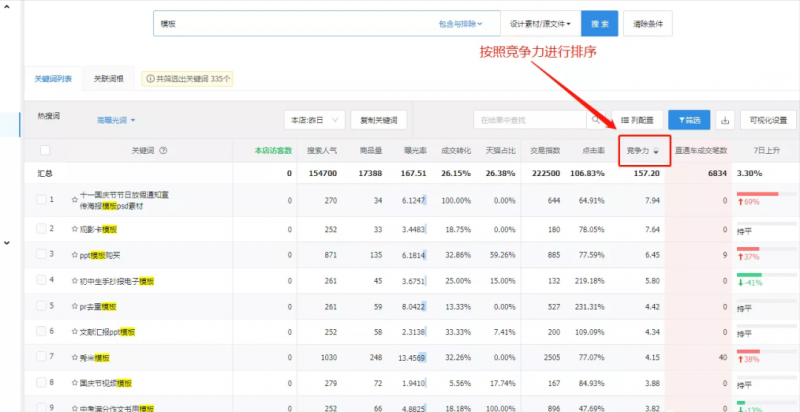Click the 7日上升 progress bar in row 1
The image size is (800, 412).
[x=757, y=193]
